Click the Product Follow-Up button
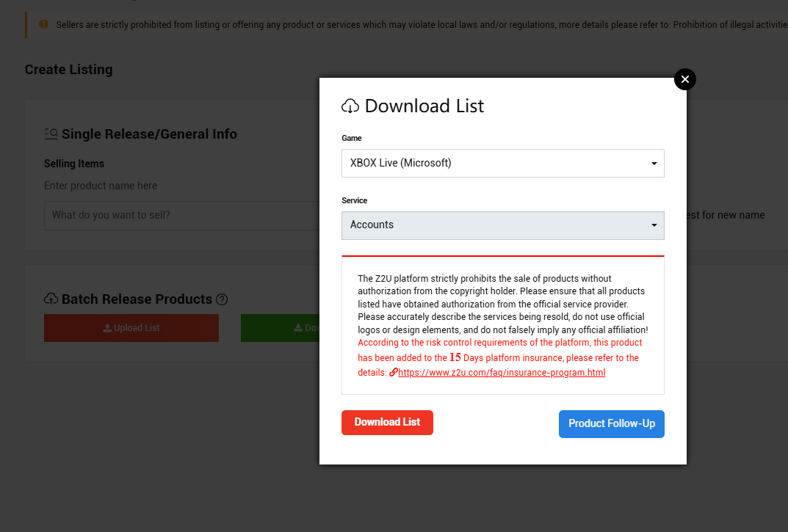 (x=611, y=424)
